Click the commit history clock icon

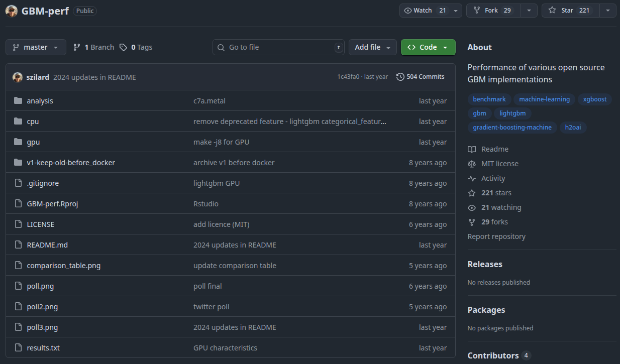[x=400, y=77]
